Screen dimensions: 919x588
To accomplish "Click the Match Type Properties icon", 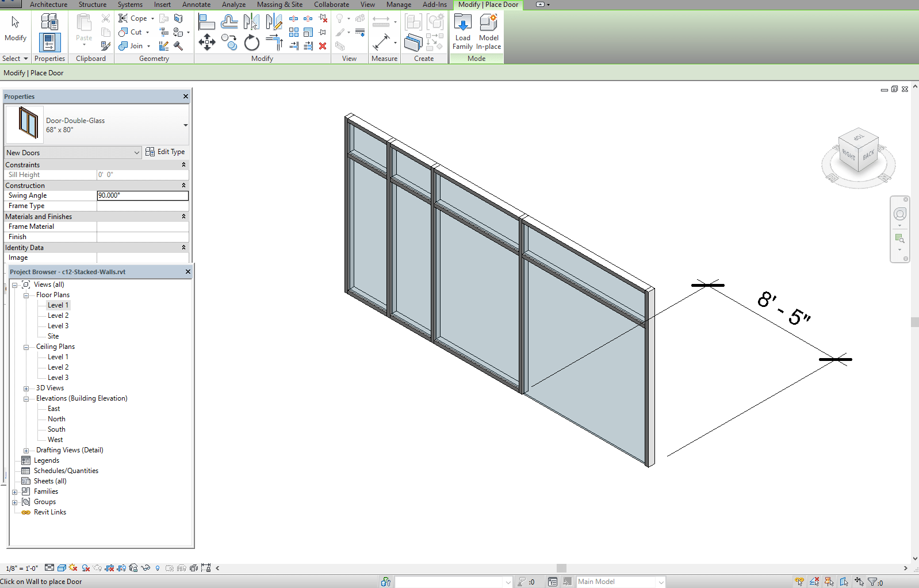I will [x=105, y=45].
